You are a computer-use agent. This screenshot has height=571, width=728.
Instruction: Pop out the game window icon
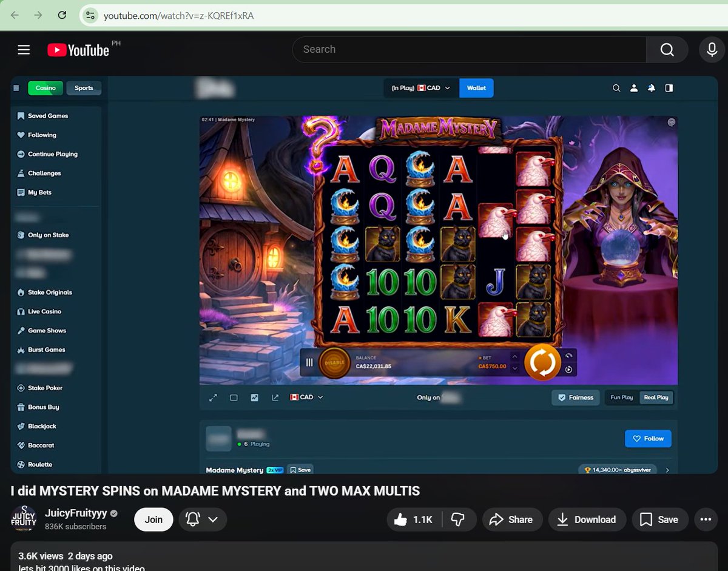click(275, 397)
